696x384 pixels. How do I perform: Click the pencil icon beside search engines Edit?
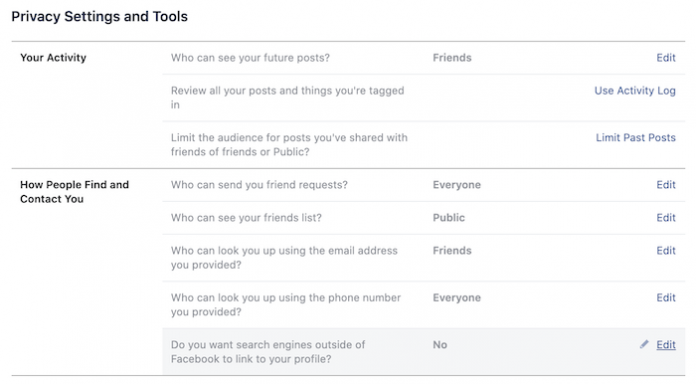[644, 344]
